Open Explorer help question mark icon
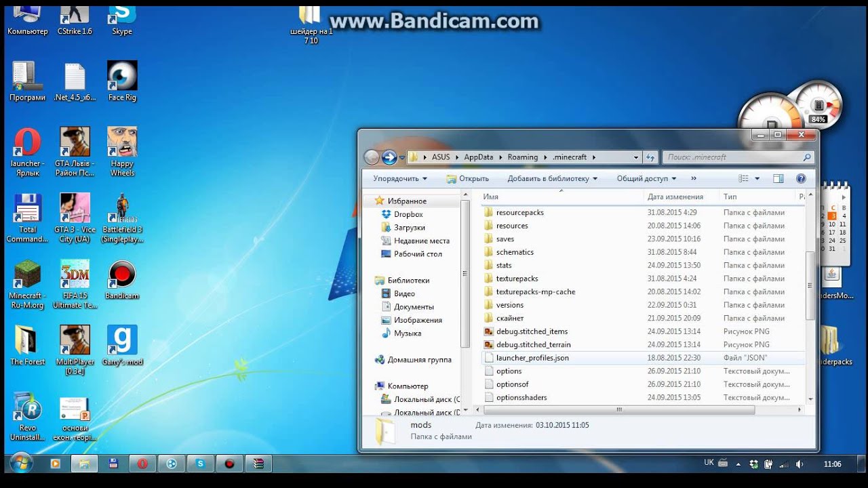This screenshot has height=488, width=868. click(801, 179)
